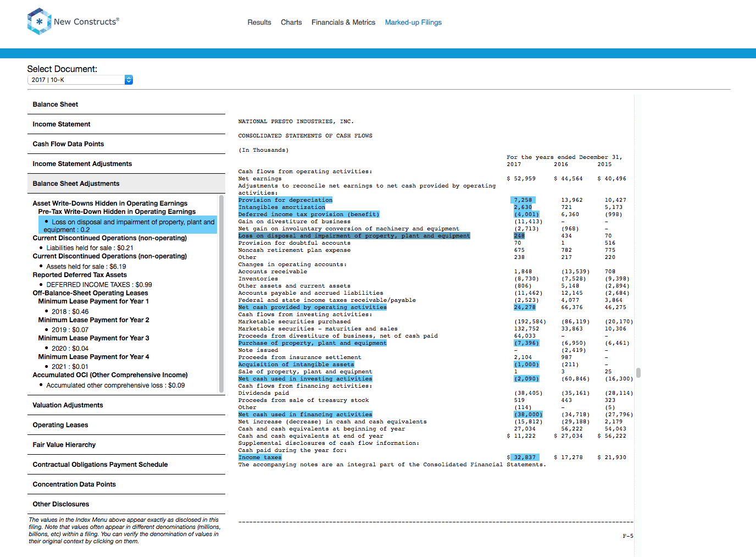Select Liabilities held for sale : $0.21
The height and width of the screenshot is (557, 756).
pyautogui.click(x=90, y=248)
